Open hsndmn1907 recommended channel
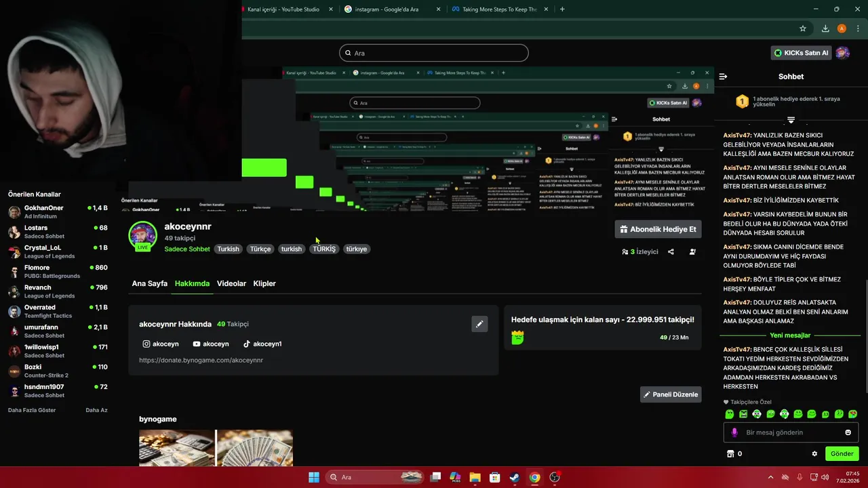The width and height of the screenshot is (868, 488). 58,391
